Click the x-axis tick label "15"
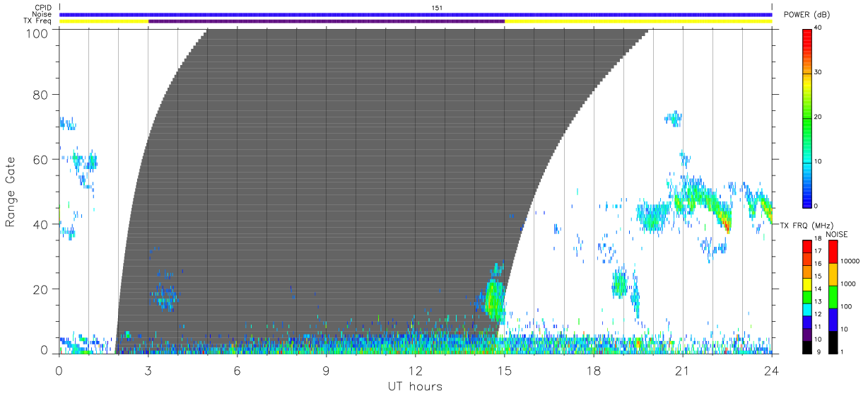868x401 pixels. (505, 370)
